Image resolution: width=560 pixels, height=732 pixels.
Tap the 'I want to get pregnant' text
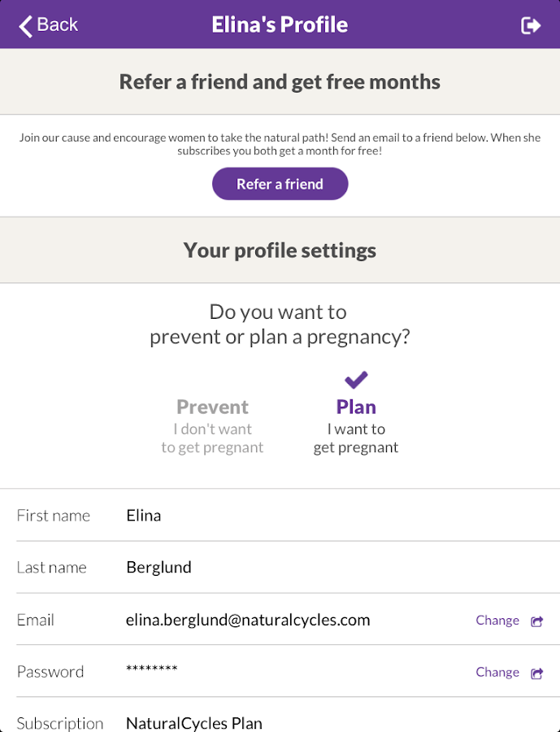point(356,438)
